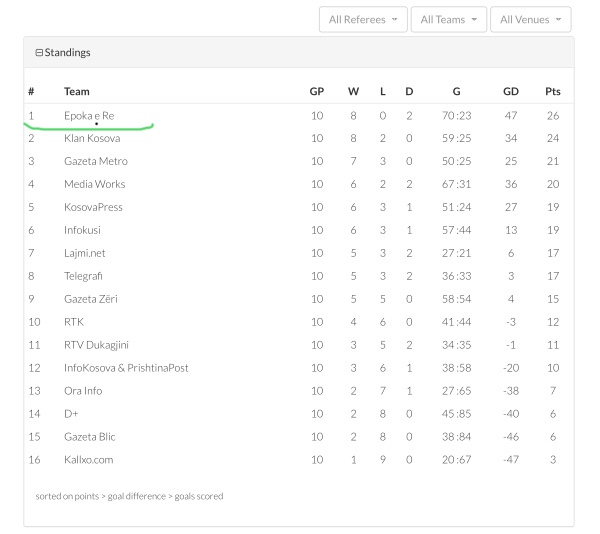This screenshot has height=534, width=600.
Task: Click the Team column header
Action: (77, 91)
